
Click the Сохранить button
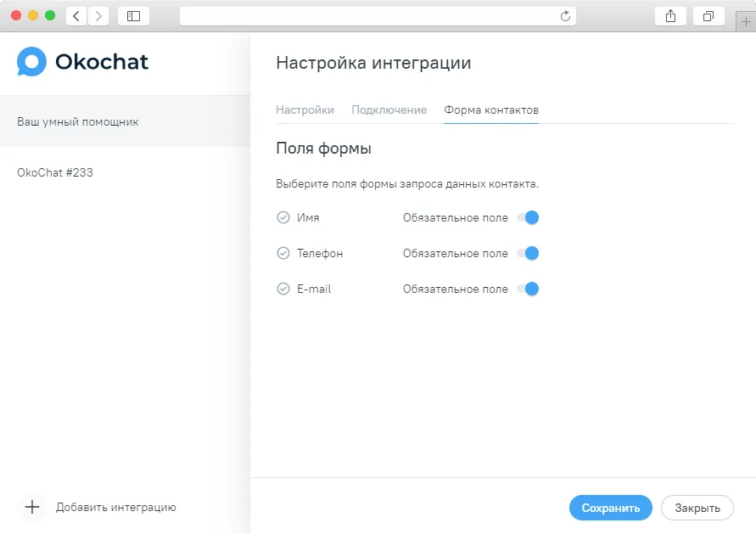click(x=610, y=508)
